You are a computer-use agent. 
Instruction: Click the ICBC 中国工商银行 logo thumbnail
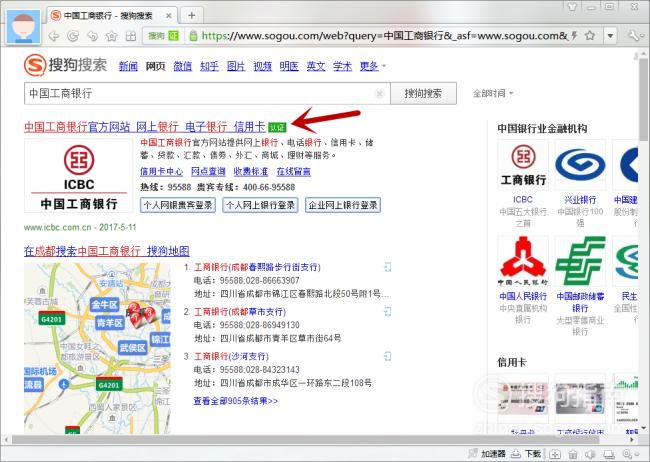click(x=78, y=176)
